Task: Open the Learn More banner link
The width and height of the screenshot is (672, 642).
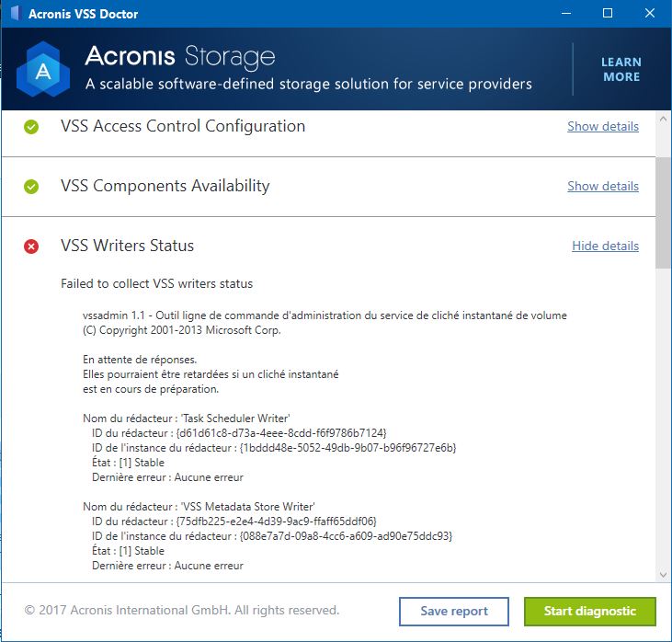Action: click(621, 70)
